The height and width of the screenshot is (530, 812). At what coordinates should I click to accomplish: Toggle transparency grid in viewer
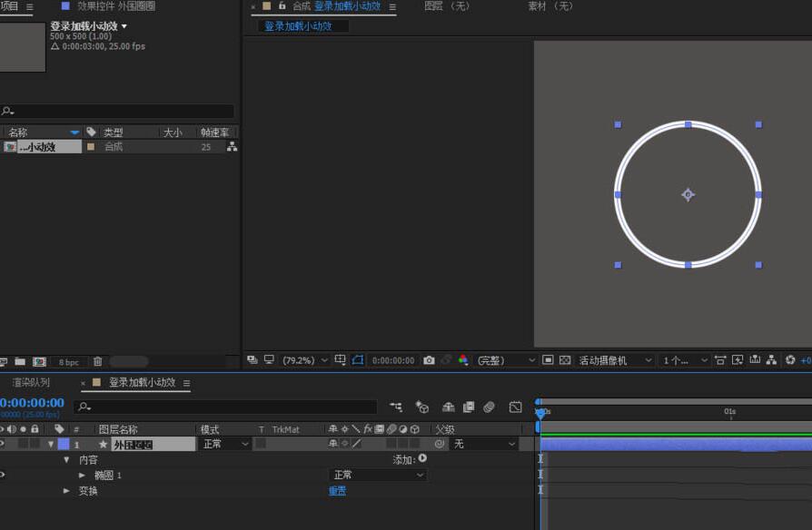click(564, 360)
